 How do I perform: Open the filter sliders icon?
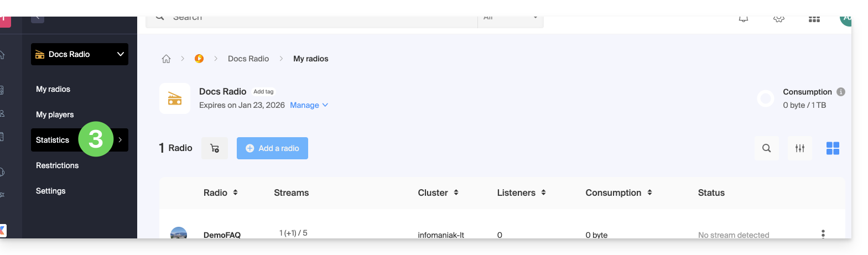coord(800,148)
